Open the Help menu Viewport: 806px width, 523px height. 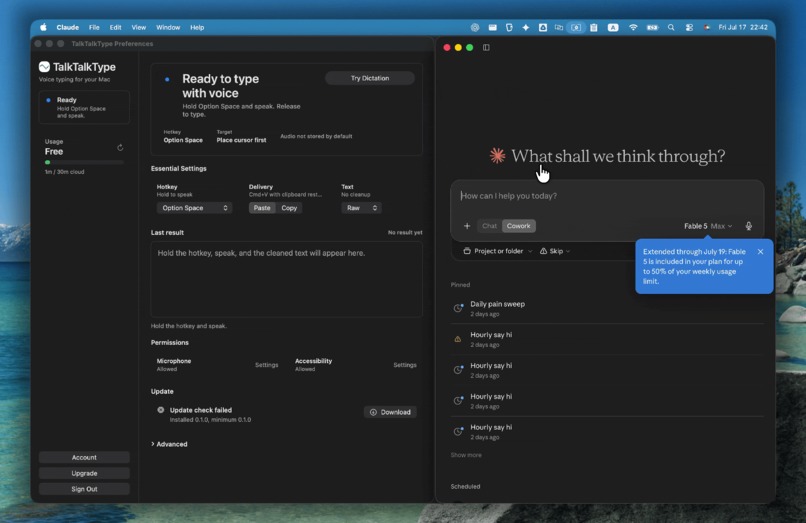point(197,27)
